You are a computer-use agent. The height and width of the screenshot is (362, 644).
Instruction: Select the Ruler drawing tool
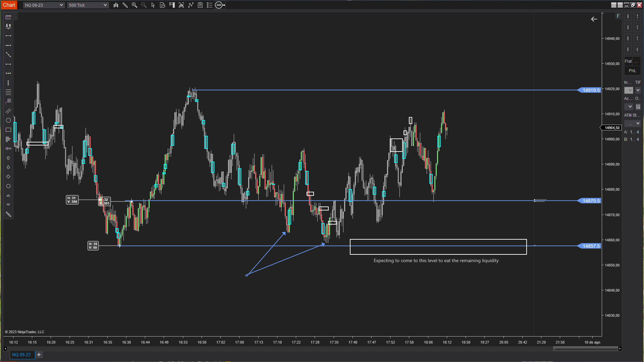coord(8,17)
